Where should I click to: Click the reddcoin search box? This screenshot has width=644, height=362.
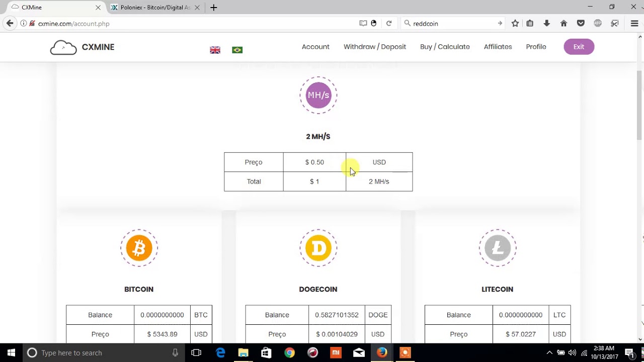pos(453,23)
